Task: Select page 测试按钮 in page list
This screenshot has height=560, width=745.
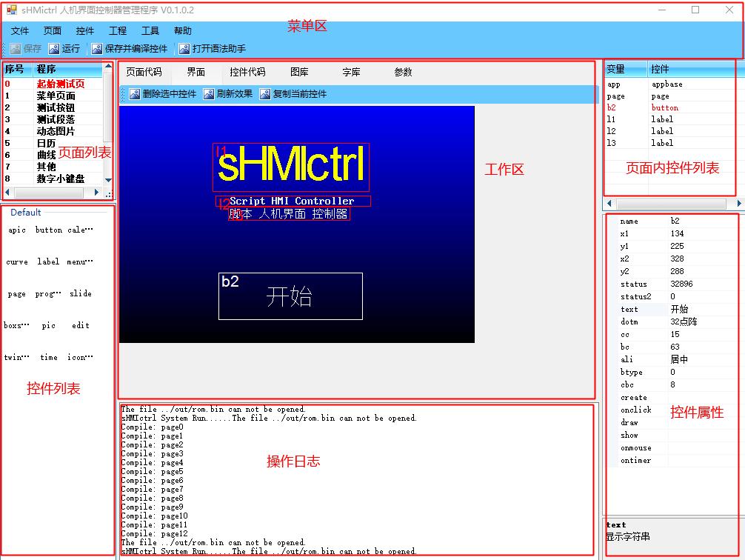Action: tap(56, 107)
